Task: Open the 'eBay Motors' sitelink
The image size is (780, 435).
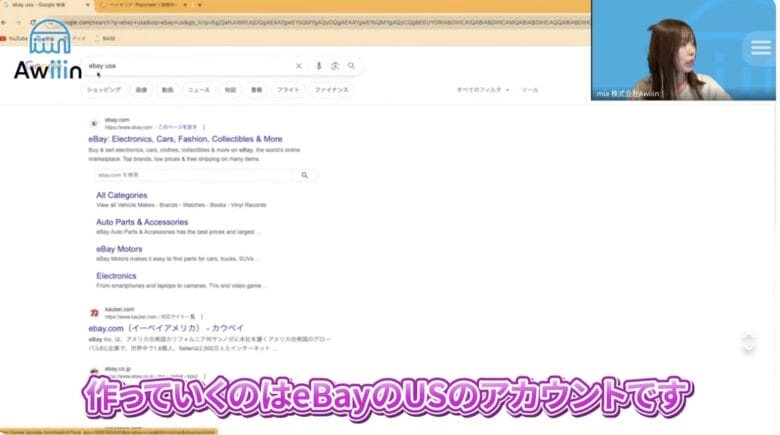Action: click(x=119, y=249)
